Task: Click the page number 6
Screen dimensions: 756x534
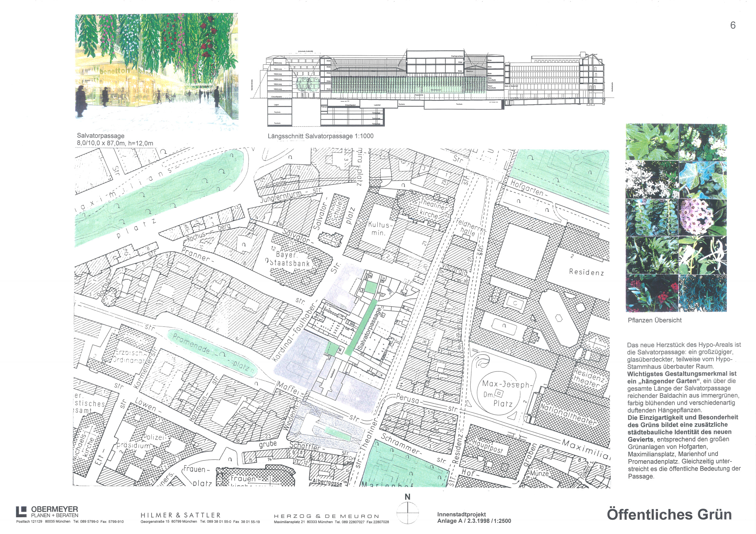Action: [x=733, y=25]
